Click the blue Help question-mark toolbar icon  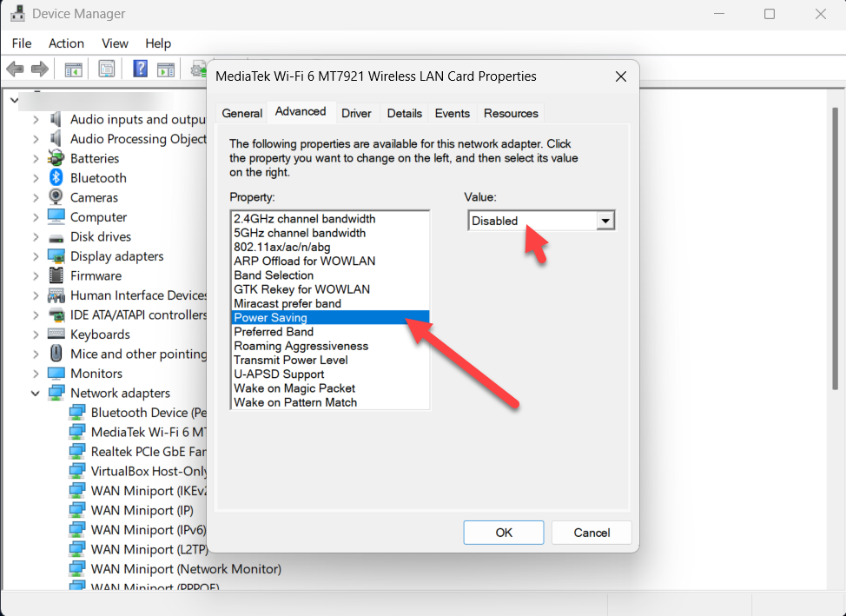(141, 70)
